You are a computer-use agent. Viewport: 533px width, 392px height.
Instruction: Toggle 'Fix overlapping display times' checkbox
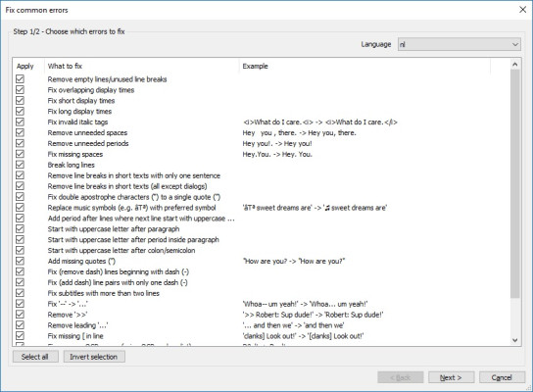[20, 90]
